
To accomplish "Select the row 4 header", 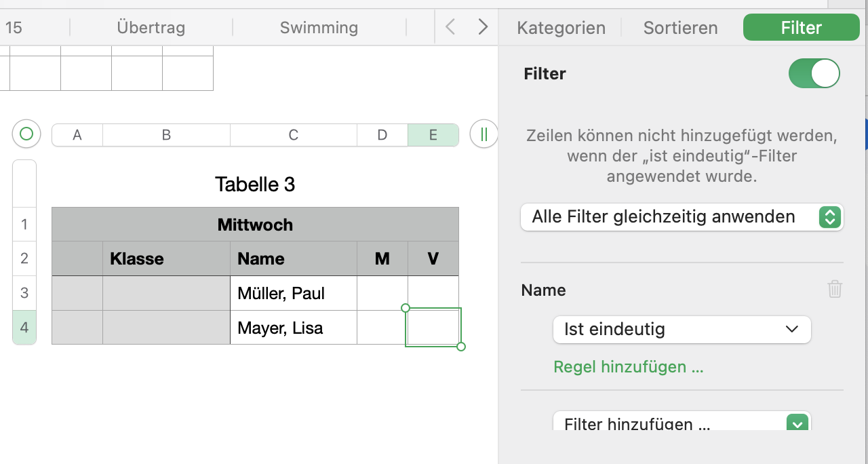I will pyautogui.click(x=24, y=328).
